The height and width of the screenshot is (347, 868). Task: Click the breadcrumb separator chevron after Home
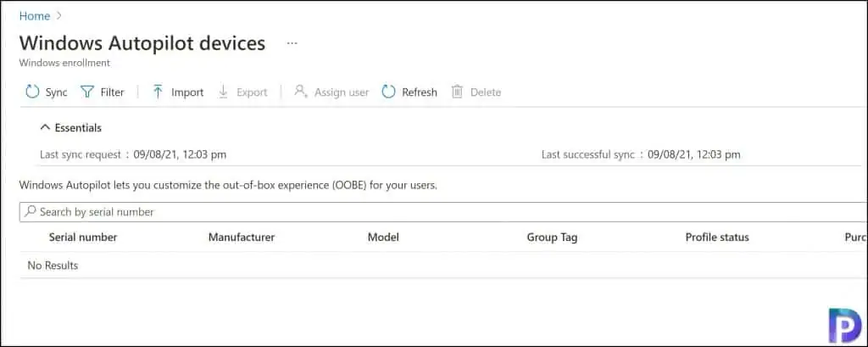click(x=59, y=16)
